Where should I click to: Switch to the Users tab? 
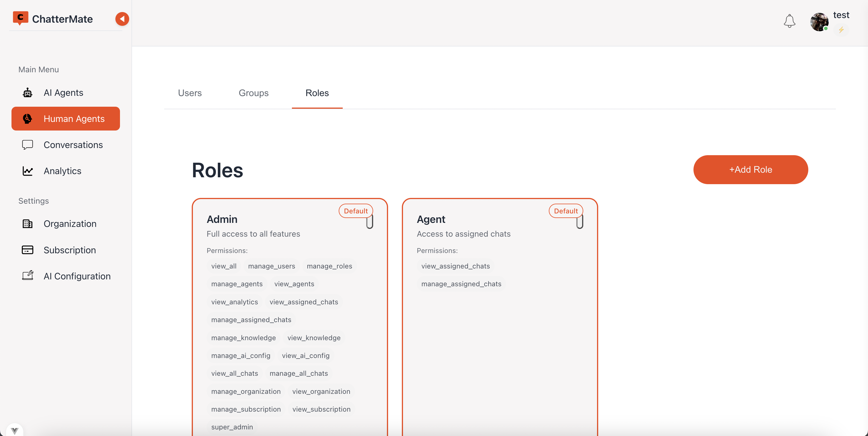coord(190,93)
